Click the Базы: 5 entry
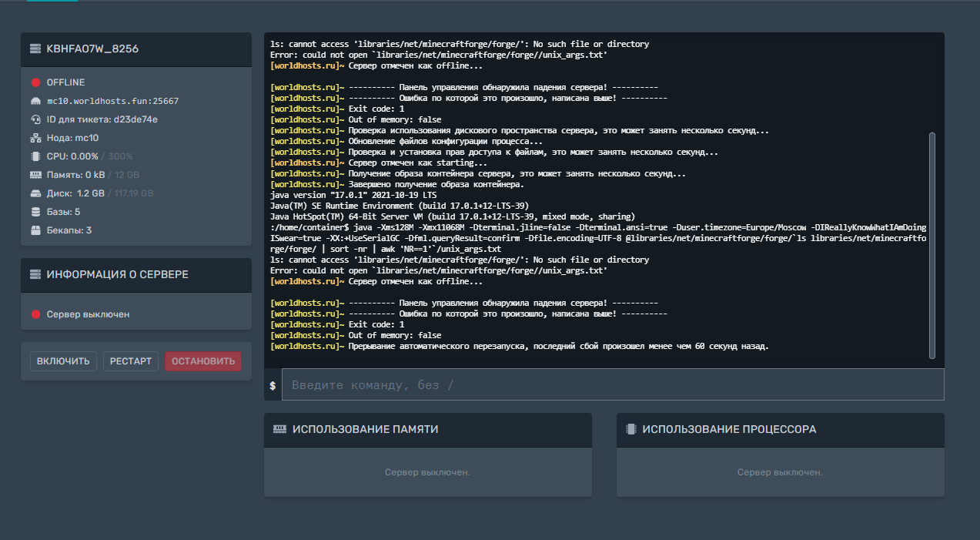This screenshot has width=980, height=540. point(63,212)
